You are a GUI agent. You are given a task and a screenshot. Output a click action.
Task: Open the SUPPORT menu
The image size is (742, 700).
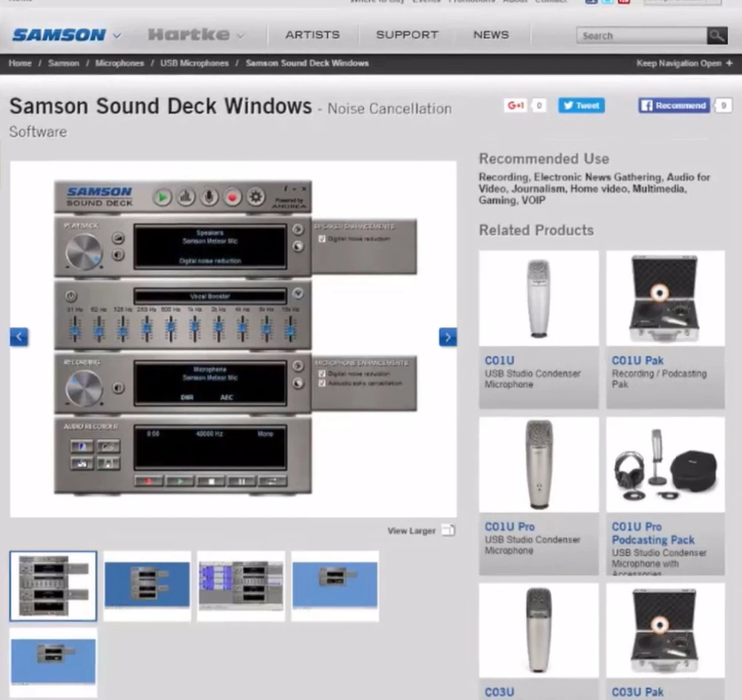pyautogui.click(x=407, y=35)
